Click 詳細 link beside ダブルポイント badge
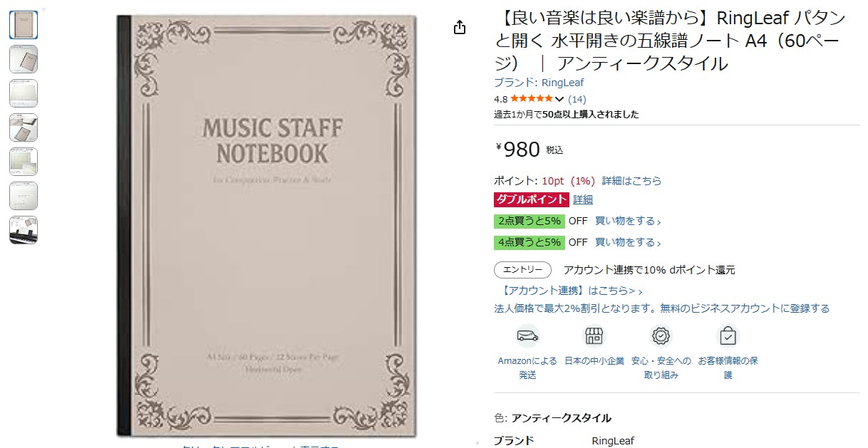The width and height of the screenshot is (868, 448). pyautogui.click(x=583, y=199)
